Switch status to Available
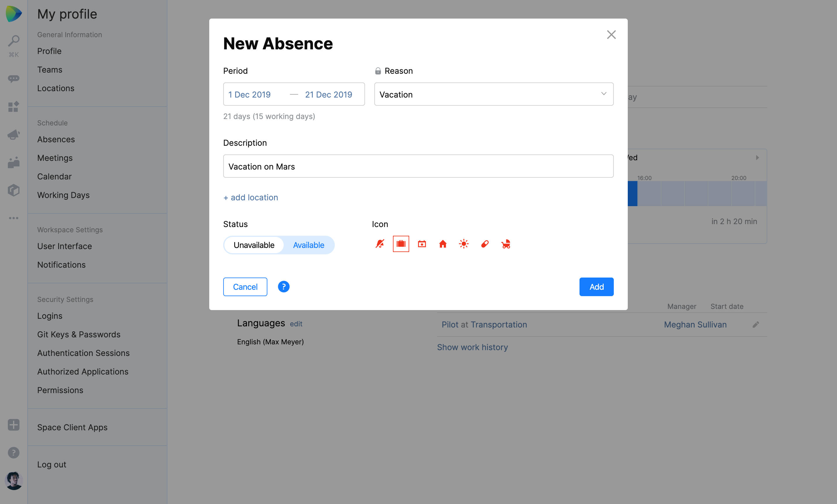Image resolution: width=837 pixels, height=504 pixels. tap(308, 245)
